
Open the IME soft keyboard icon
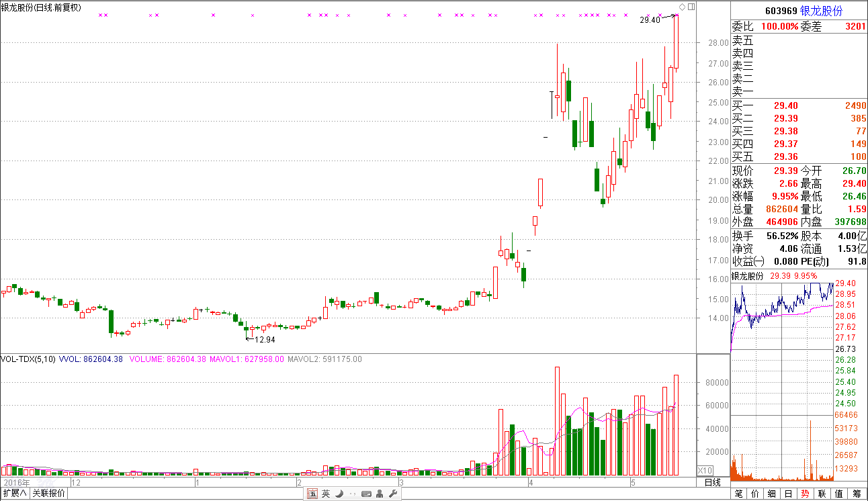[366, 494]
